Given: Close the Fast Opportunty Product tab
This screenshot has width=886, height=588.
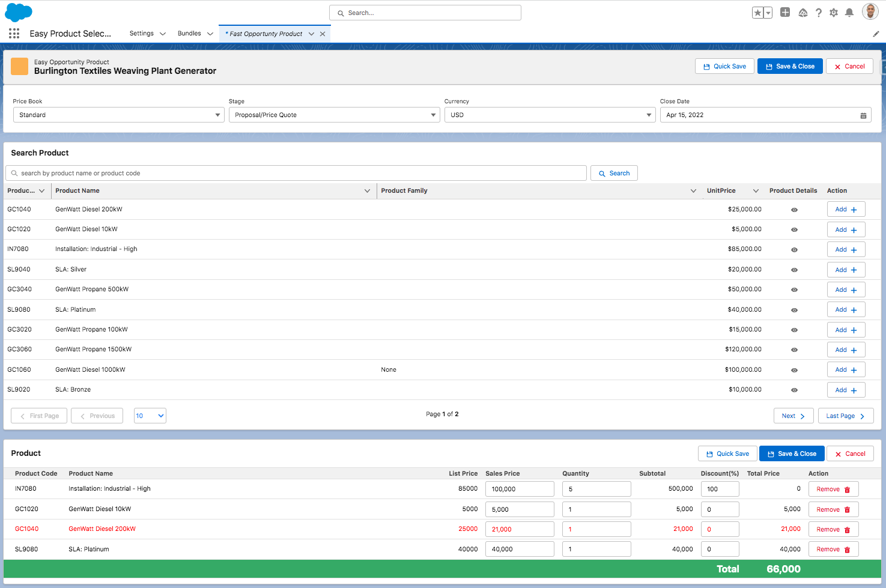Looking at the screenshot, I should pyautogui.click(x=323, y=34).
